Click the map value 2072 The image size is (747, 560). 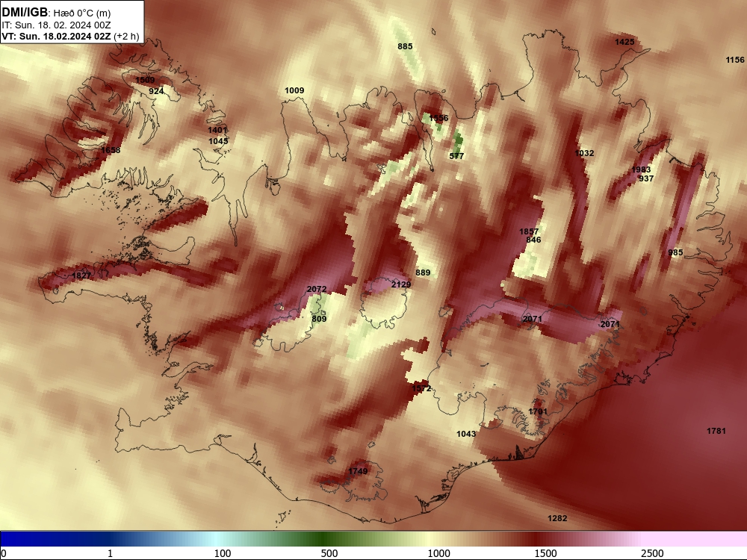pyautogui.click(x=317, y=289)
